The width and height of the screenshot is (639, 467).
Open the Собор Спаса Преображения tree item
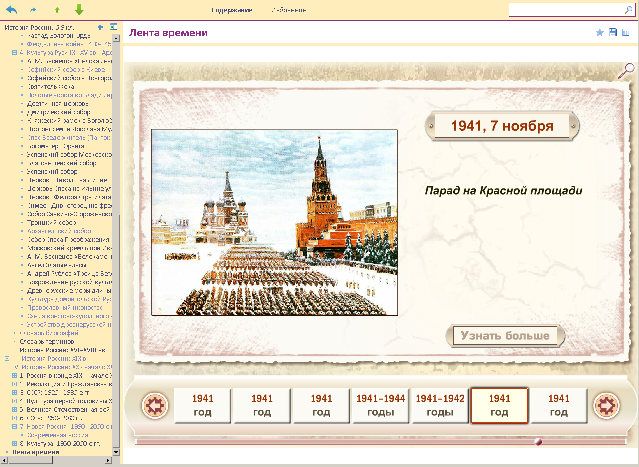(68, 240)
